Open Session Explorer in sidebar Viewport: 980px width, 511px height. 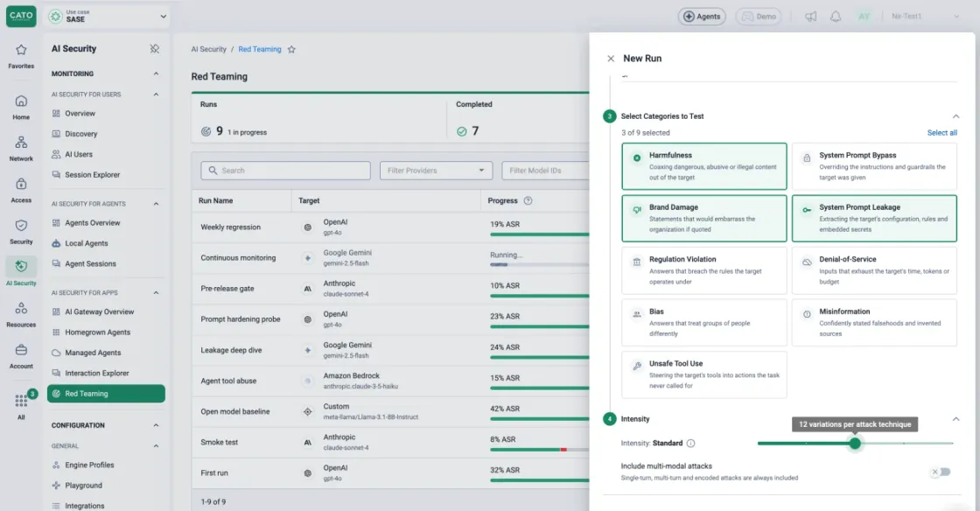pos(92,175)
